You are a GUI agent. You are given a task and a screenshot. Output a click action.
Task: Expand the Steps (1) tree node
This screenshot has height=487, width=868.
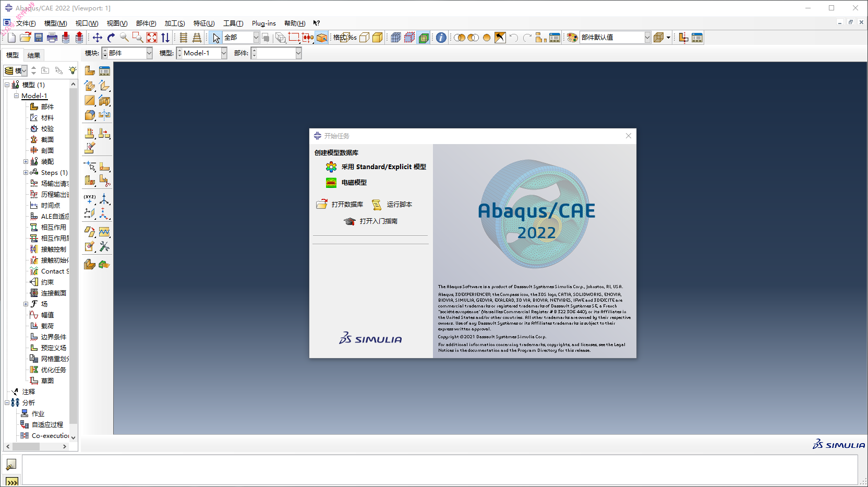26,173
